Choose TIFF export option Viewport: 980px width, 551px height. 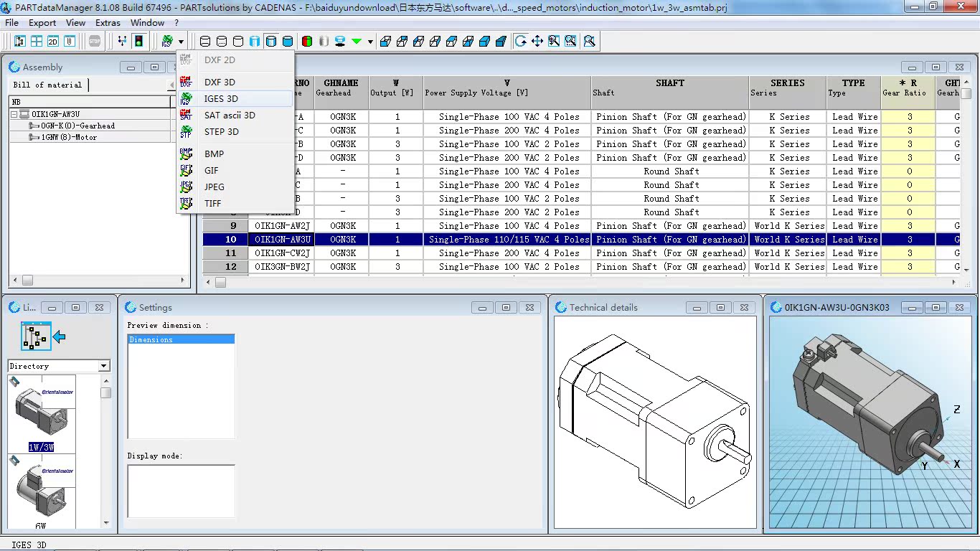[235, 203]
